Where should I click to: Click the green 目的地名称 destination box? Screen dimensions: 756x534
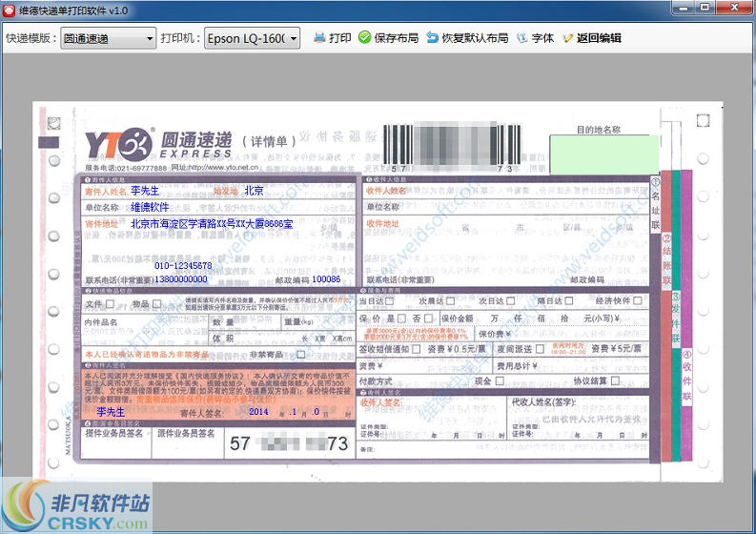point(603,154)
